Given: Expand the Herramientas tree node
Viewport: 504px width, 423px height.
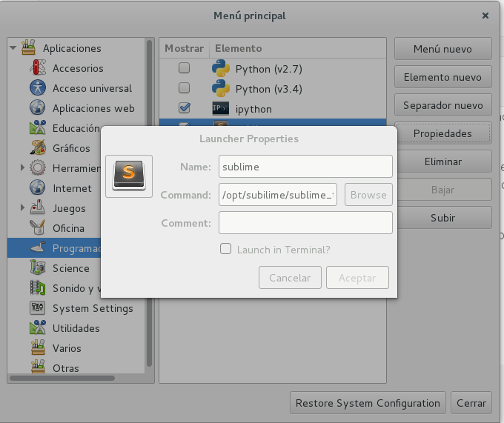Looking at the screenshot, I should click(x=22, y=168).
